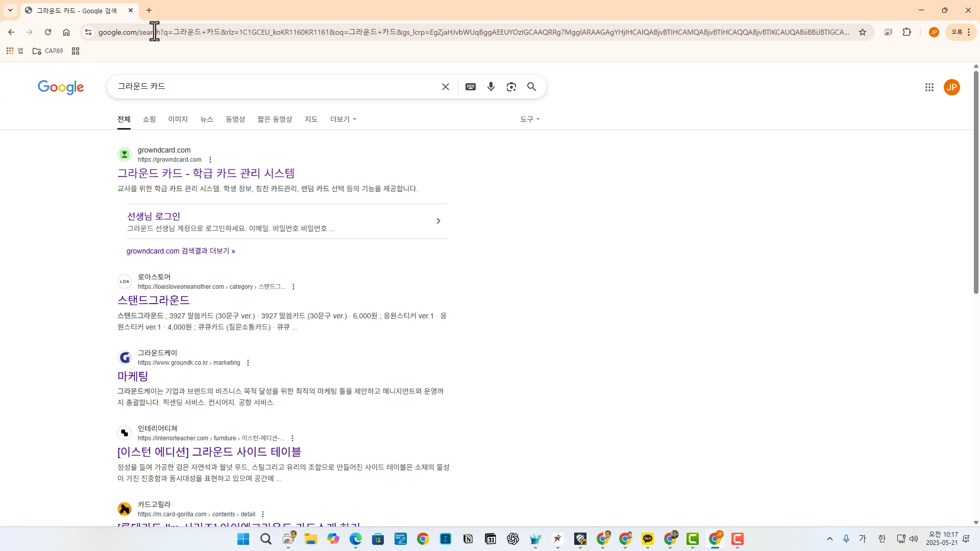Image resolution: width=980 pixels, height=551 pixels.
Task: Open more options for 카드고릴라 result
Action: [263, 514]
